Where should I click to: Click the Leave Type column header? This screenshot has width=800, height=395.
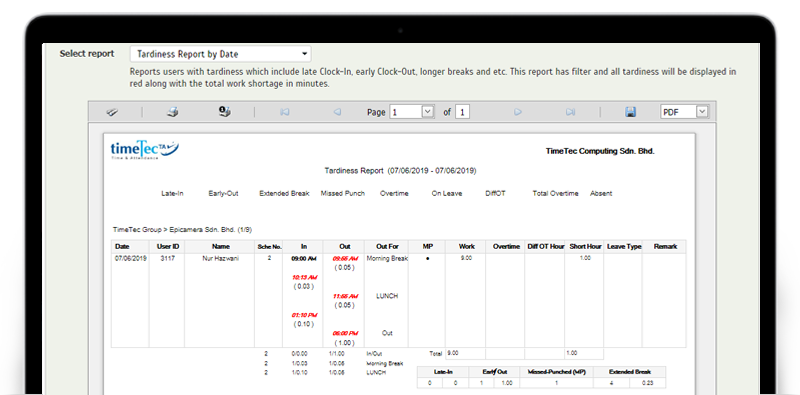[623, 246]
